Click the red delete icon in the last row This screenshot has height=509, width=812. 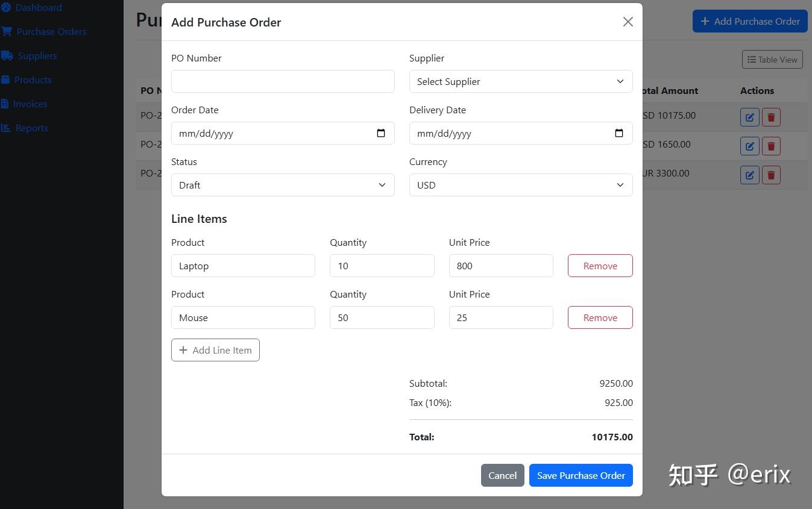click(771, 175)
